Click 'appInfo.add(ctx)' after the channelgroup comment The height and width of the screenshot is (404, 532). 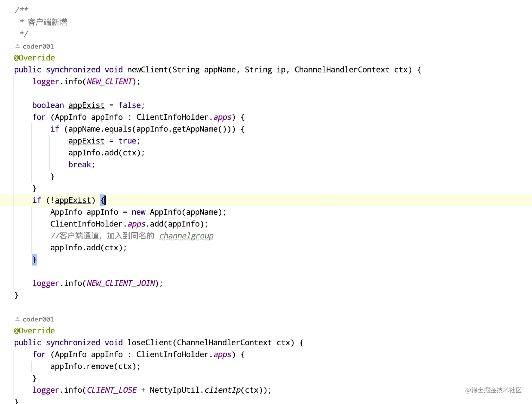point(87,248)
